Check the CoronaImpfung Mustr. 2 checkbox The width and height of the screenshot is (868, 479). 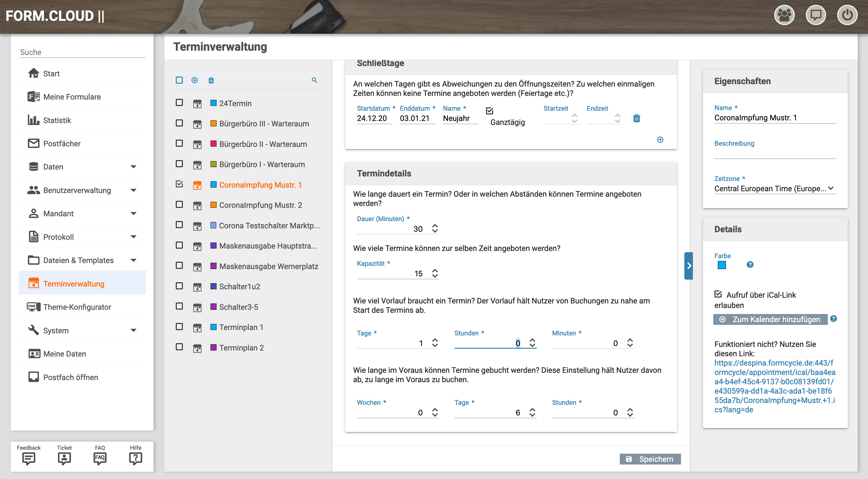point(179,205)
